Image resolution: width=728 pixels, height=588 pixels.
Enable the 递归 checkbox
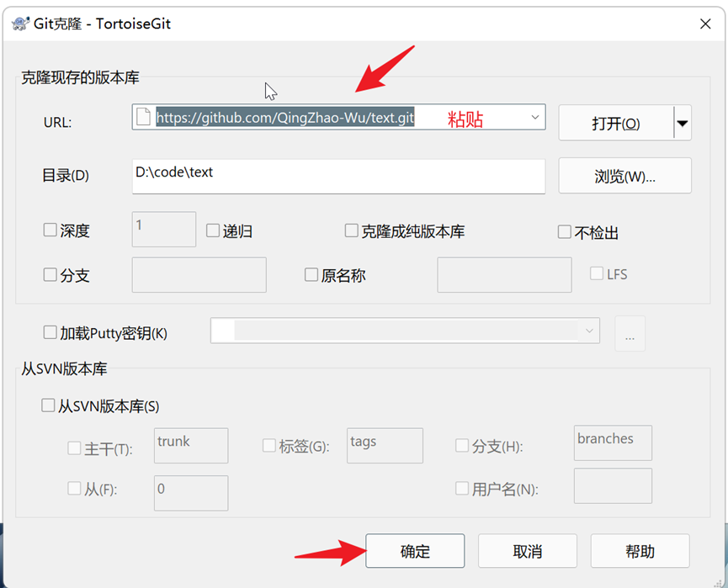pos(211,230)
